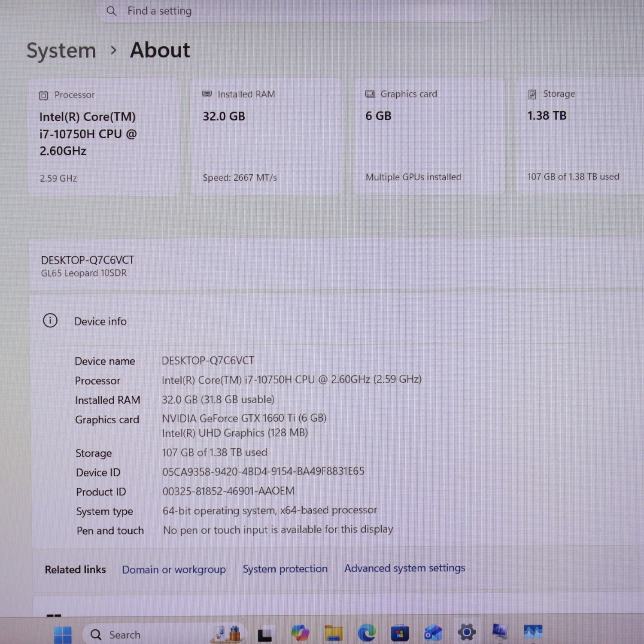
Task: Click the About page title
Action: (160, 50)
